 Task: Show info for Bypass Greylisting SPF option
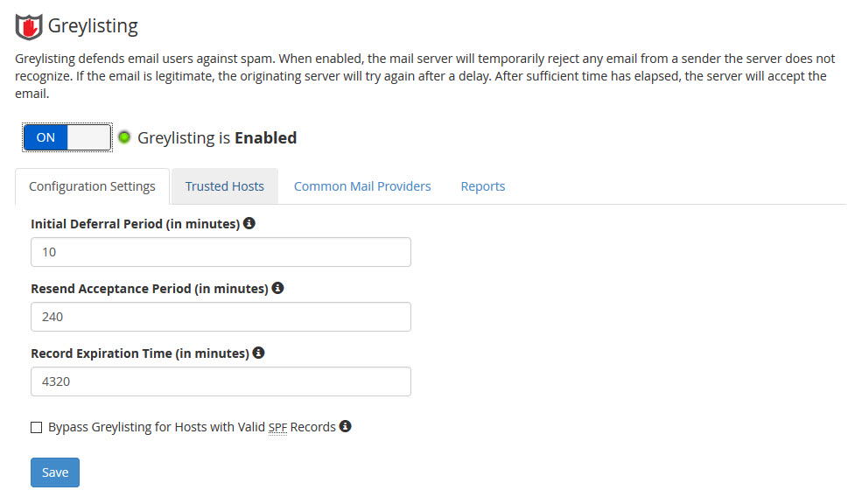(x=346, y=427)
